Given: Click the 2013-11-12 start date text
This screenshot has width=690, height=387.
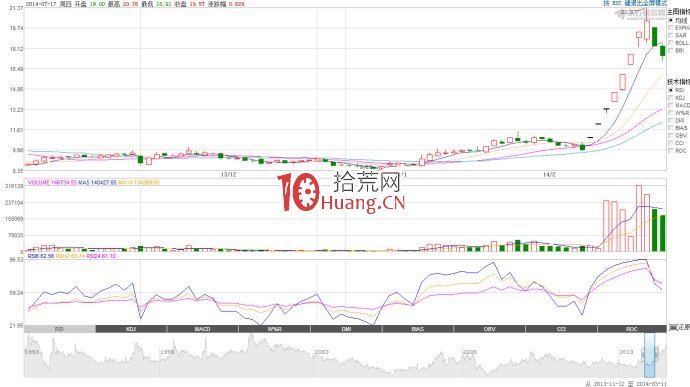Looking at the screenshot, I should pos(609,384).
